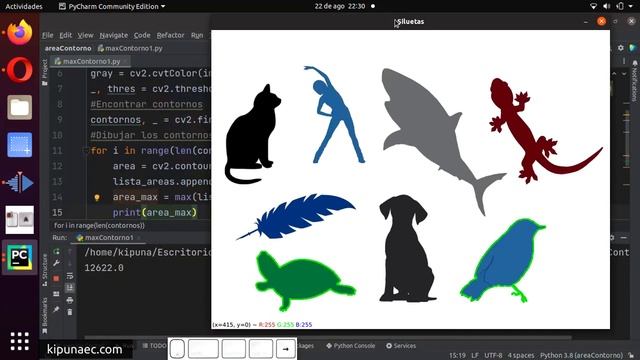Open the Project tool window stripe
The width and height of the screenshot is (640, 360).
click(44, 72)
